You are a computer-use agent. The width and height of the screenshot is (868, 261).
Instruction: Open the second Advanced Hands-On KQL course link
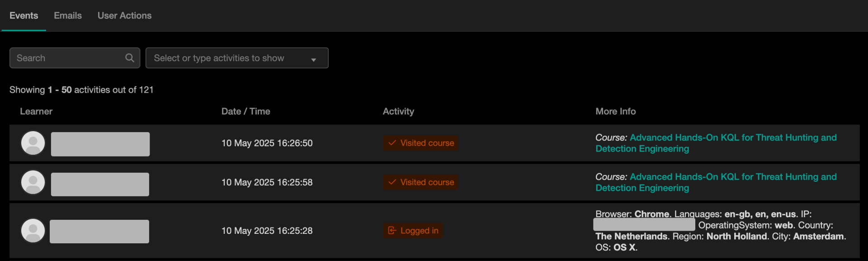click(716, 182)
